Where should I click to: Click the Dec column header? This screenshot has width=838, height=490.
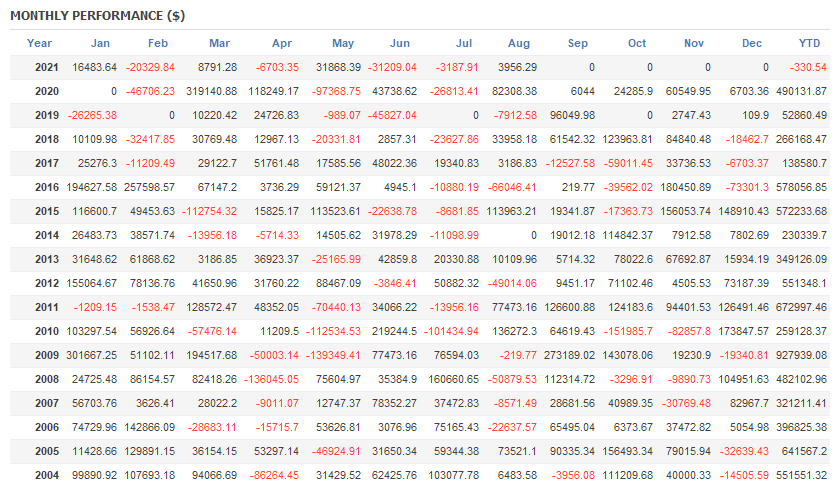click(x=752, y=43)
